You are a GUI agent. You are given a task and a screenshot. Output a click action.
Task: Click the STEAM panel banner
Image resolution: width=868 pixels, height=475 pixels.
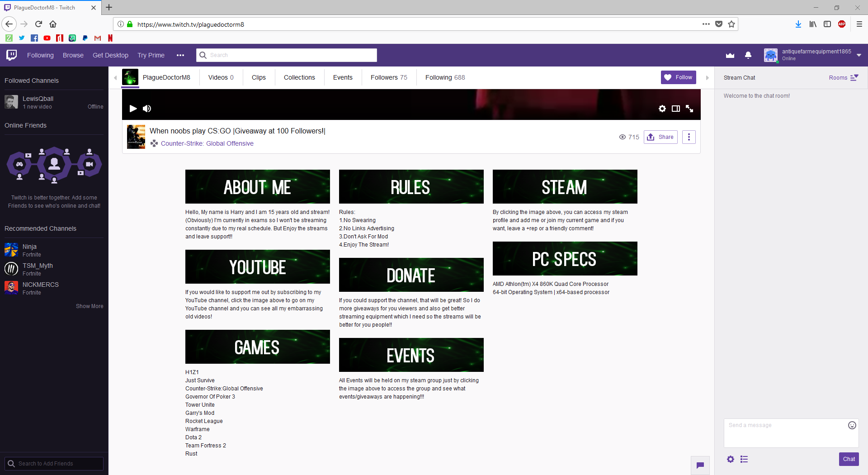[x=565, y=186]
